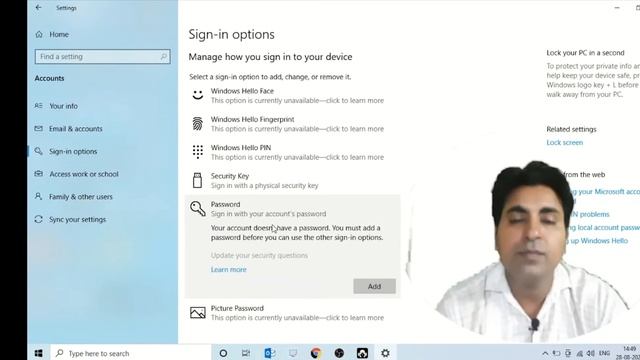Click the Settings gear on the taskbar
The width and height of the screenshot is (640, 360).
click(385, 353)
